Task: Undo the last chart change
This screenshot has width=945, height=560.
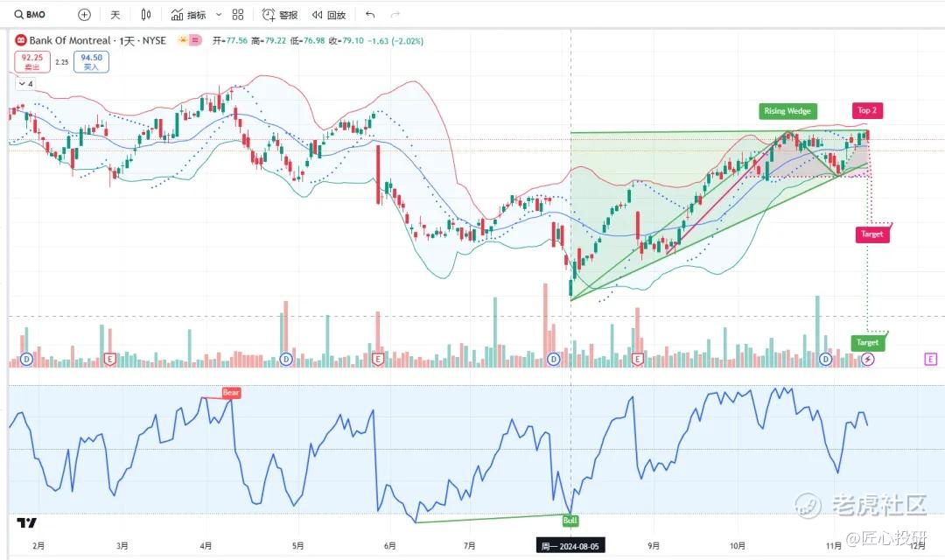Action: (x=370, y=15)
